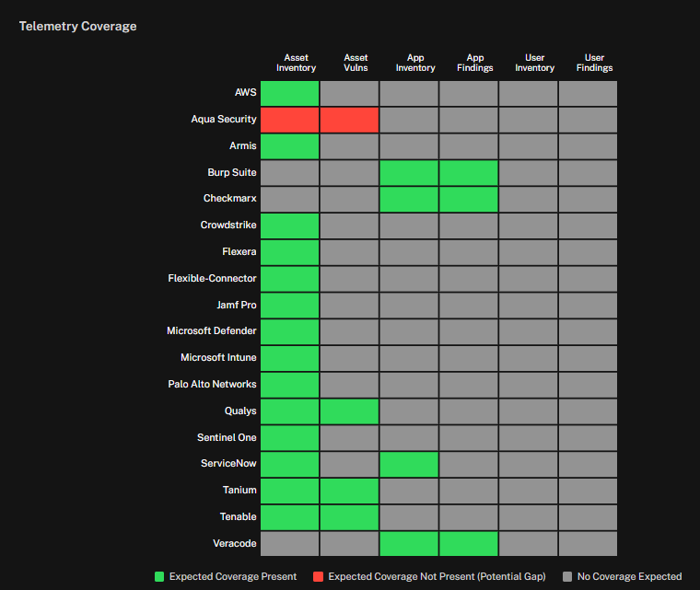Screen dimensions: 700x590
Task: Click Palo Alto Networks Asset Inventory cell
Action: 290,385
